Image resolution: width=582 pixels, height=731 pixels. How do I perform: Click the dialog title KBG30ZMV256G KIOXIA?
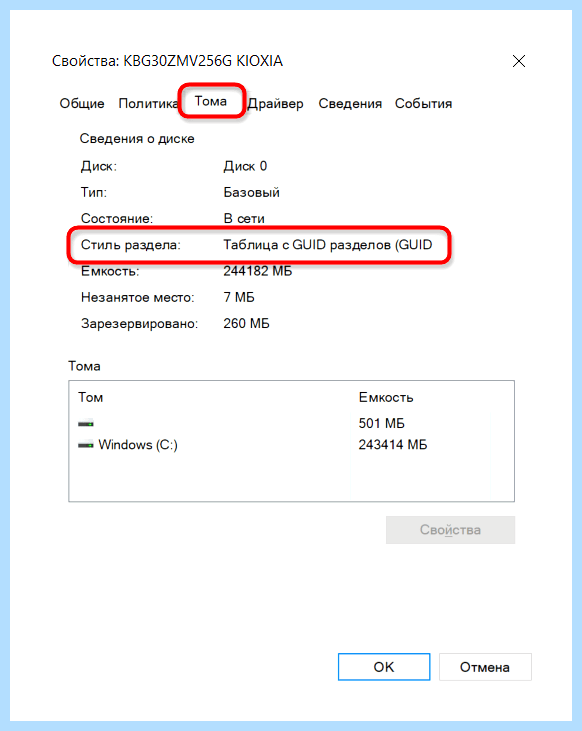coord(167,61)
